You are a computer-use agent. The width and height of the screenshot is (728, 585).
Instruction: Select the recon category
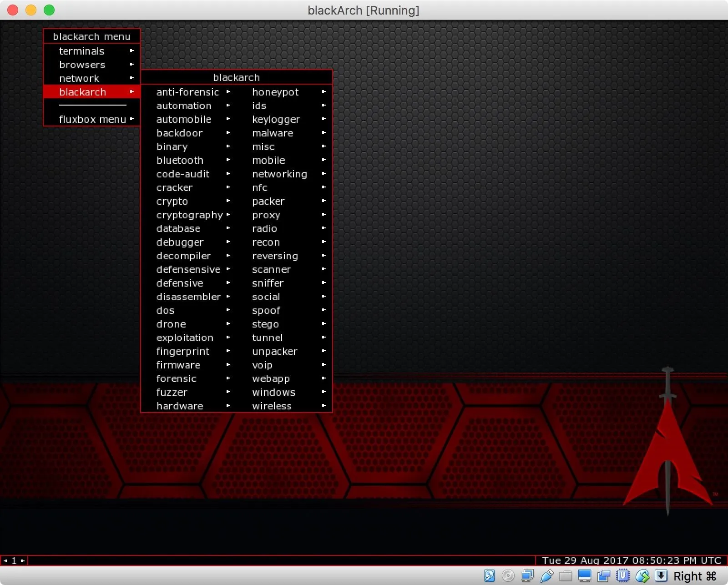[284, 242]
